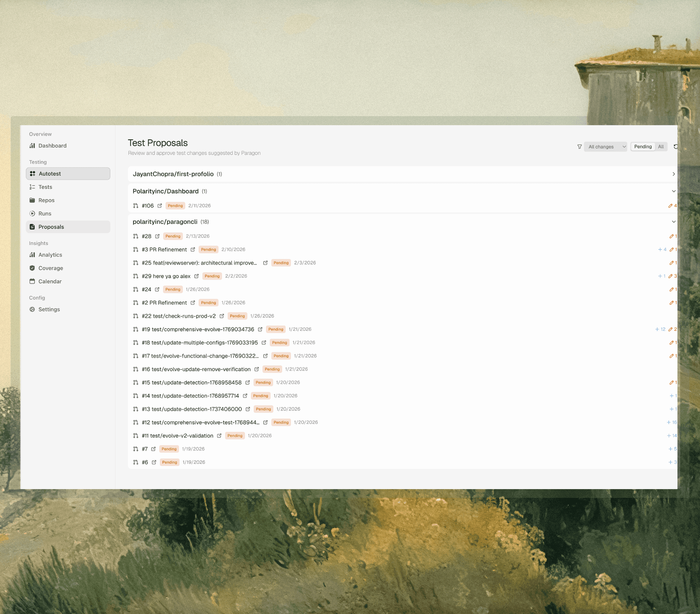The height and width of the screenshot is (614, 700).
Task: Switch proposals filter to All
Action: pyautogui.click(x=661, y=147)
